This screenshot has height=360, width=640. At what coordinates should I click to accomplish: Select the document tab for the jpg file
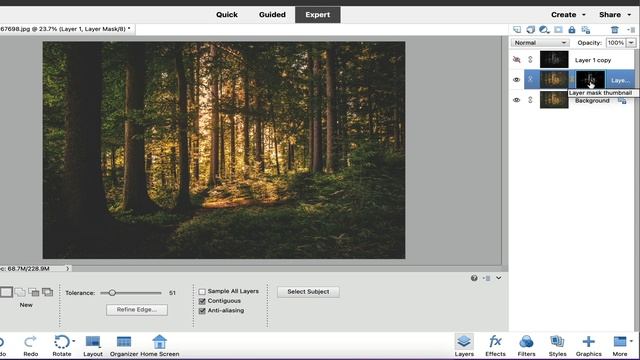pyautogui.click(x=66, y=29)
